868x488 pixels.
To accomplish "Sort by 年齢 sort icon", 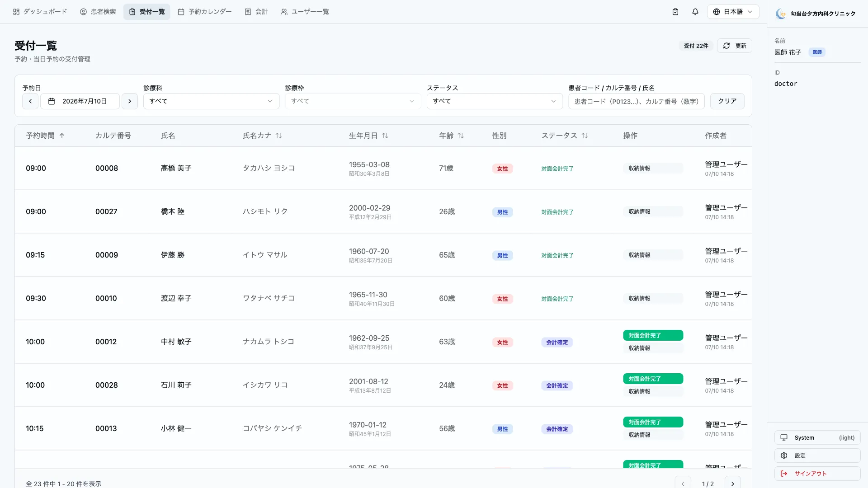I will (x=461, y=136).
